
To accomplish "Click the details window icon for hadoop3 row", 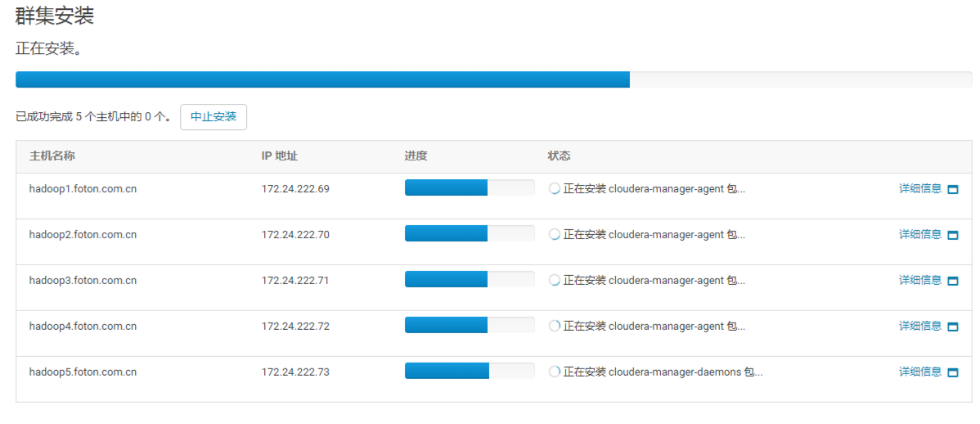I will [952, 281].
